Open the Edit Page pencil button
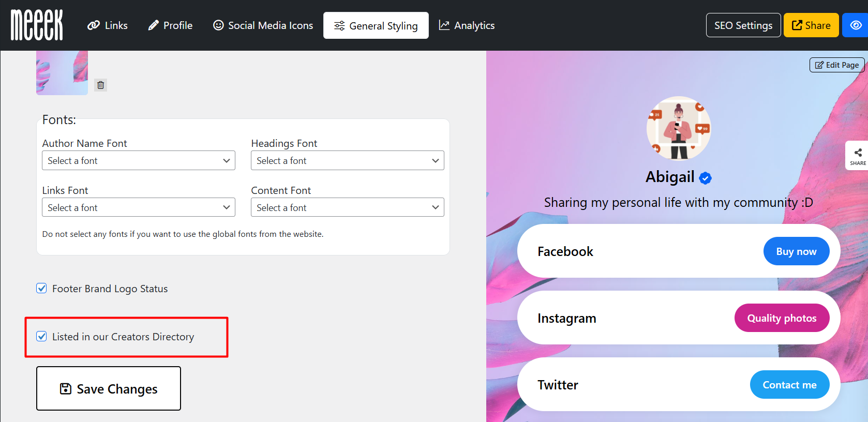The image size is (868, 422). coord(836,65)
